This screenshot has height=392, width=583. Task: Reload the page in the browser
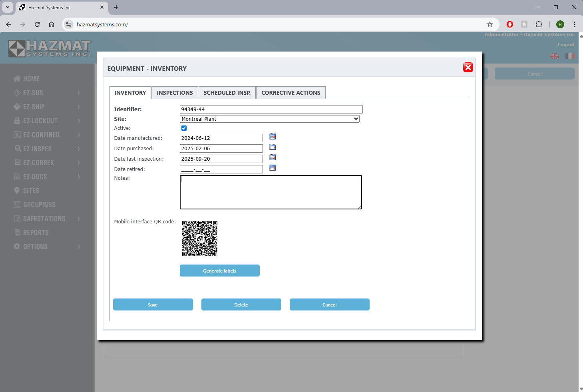click(x=37, y=24)
